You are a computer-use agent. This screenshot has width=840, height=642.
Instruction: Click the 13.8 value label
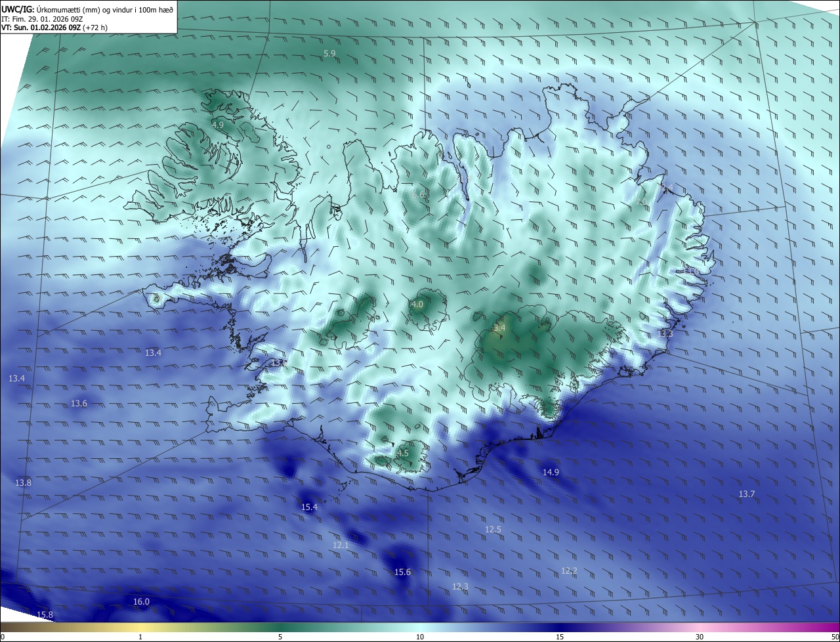coord(23,482)
